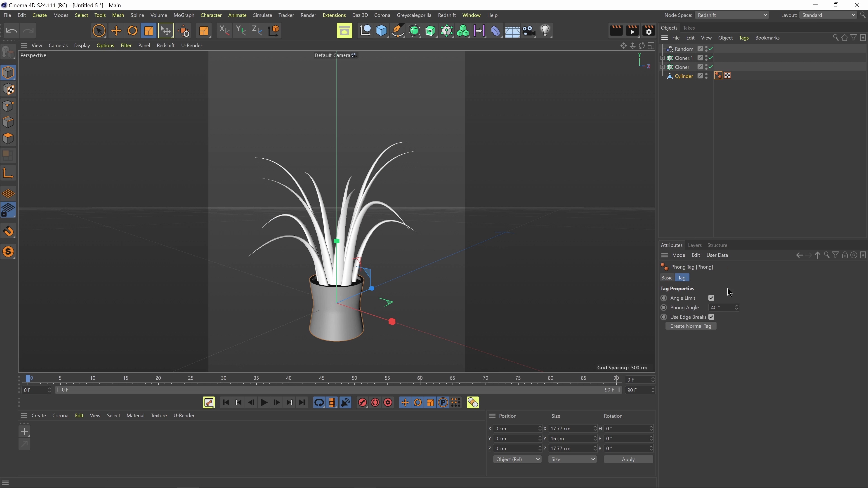Step the Phong Angle spinner arrows
868x488 pixels.
tap(736, 307)
